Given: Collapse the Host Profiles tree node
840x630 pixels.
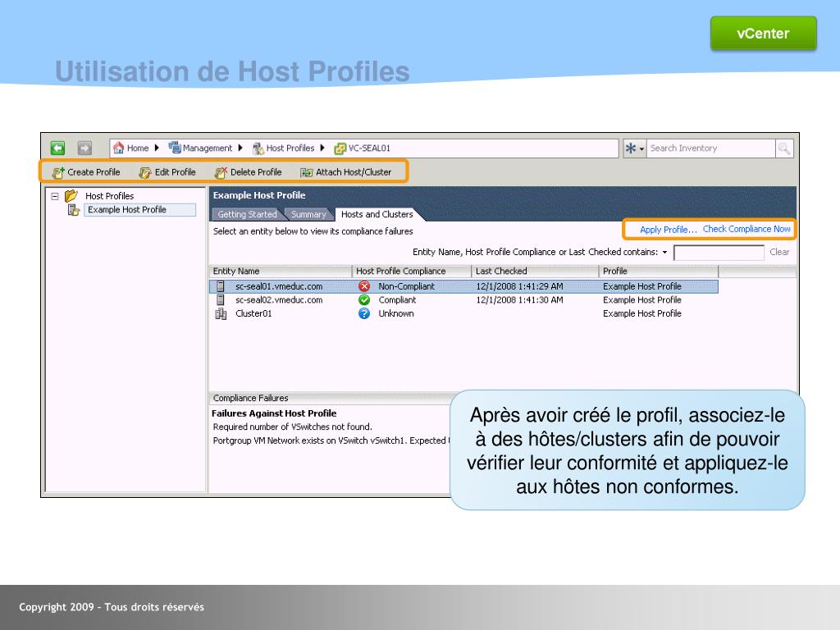Looking at the screenshot, I should [55, 196].
